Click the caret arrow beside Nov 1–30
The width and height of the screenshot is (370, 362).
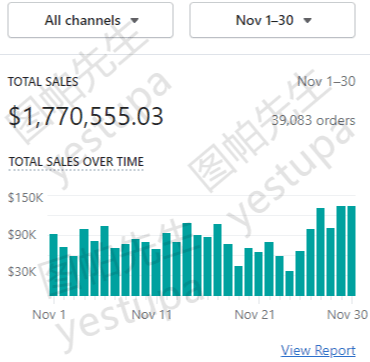tap(307, 21)
